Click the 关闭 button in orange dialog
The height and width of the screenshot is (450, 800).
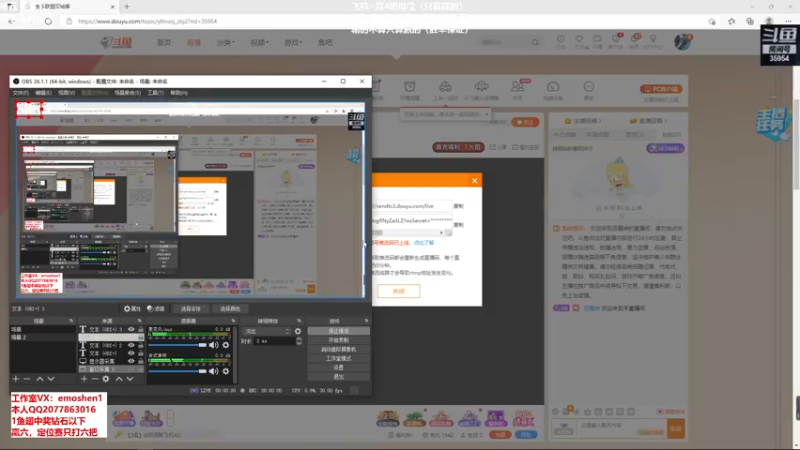(x=398, y=291)
